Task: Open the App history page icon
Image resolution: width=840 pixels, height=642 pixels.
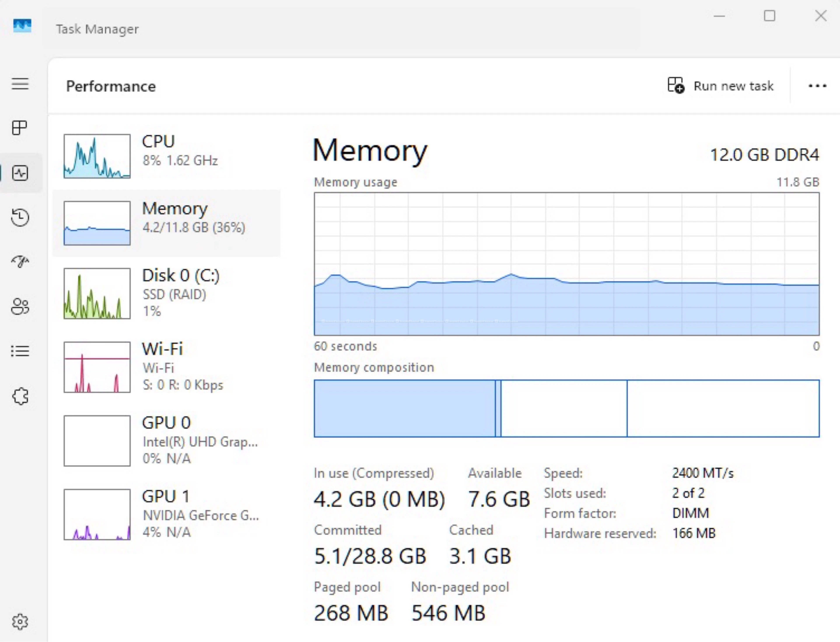Action: (x=20, y=217)
